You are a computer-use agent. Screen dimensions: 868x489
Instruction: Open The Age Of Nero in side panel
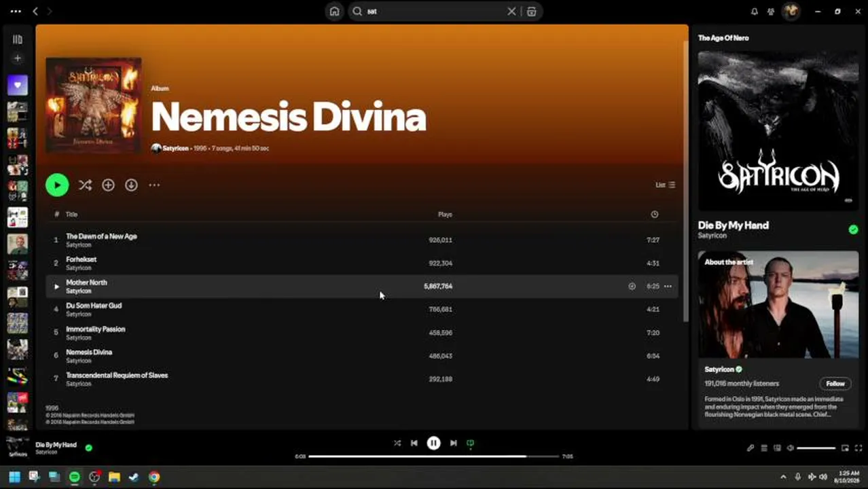(723, 38)
